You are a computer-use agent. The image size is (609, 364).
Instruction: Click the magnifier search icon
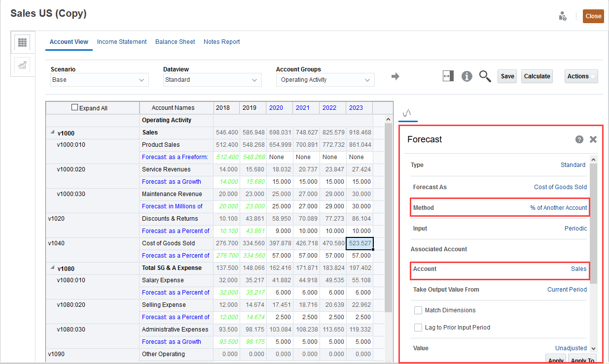(485, 76)
